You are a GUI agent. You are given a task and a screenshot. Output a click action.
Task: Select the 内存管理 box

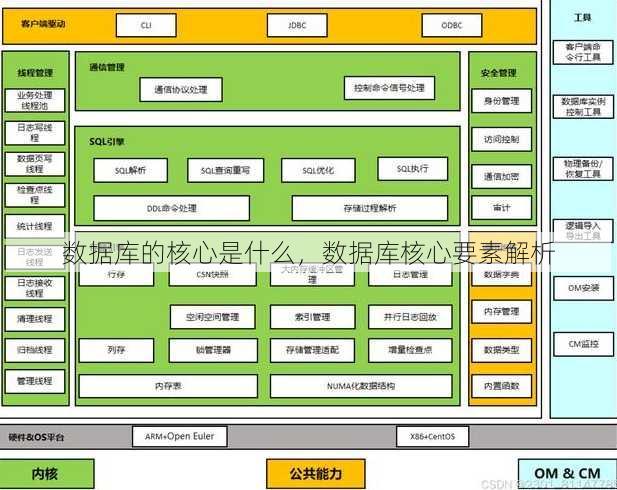(502, 312)
